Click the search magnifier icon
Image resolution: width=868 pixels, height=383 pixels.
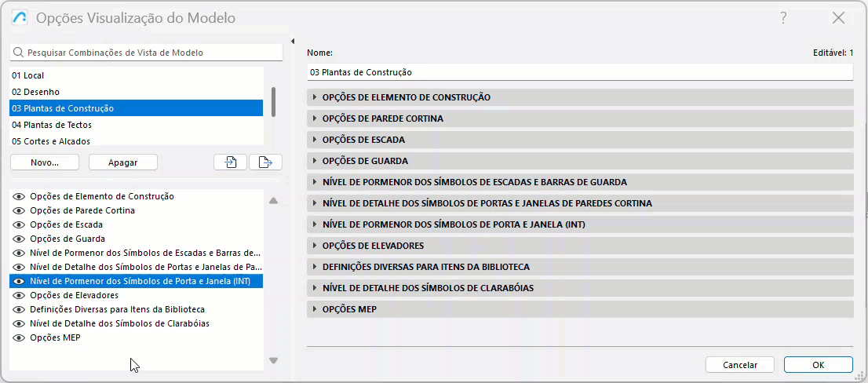pos(18,53)
